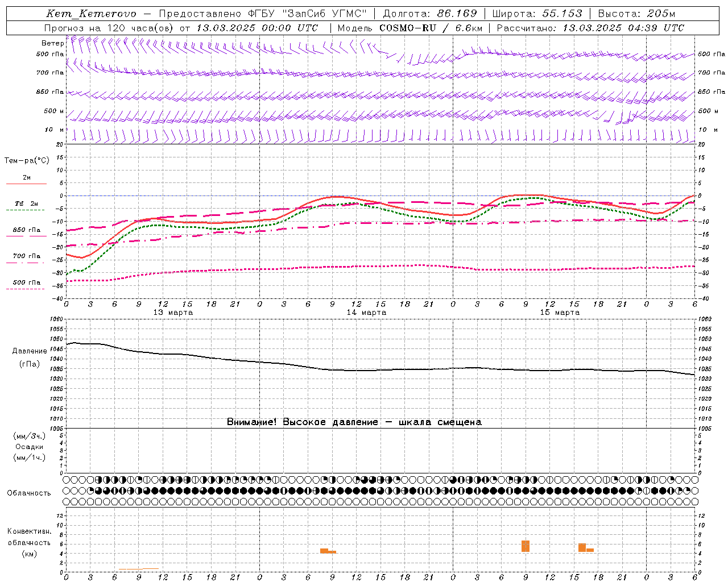Click the Конвективн. label

[30, 531]
